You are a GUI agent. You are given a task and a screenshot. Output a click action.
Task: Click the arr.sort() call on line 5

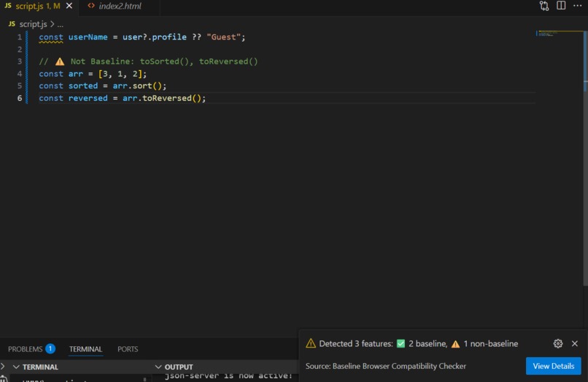[x=138, y=86]
